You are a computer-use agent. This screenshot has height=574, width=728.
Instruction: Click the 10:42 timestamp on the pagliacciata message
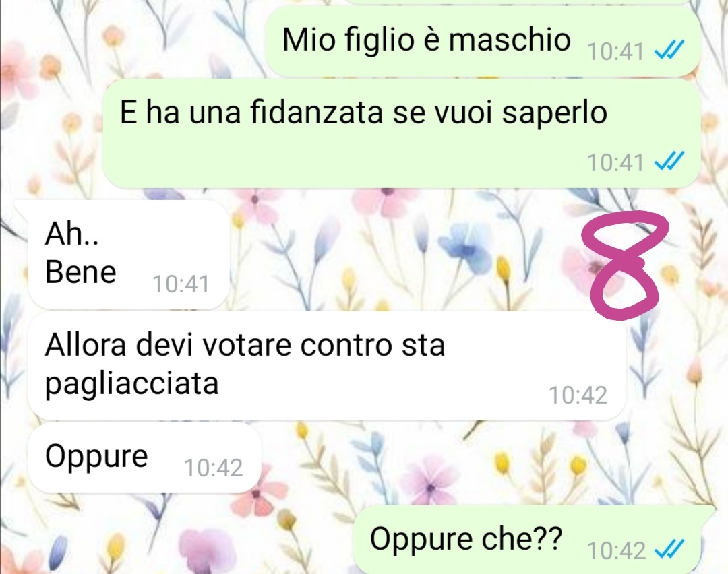[578, 395]
